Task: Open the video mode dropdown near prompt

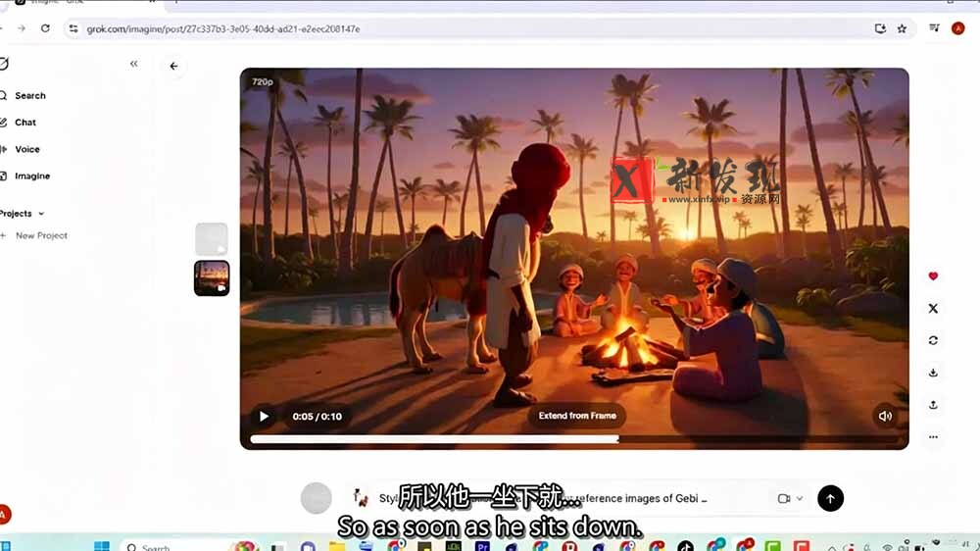Action: (x=790, y=498)
